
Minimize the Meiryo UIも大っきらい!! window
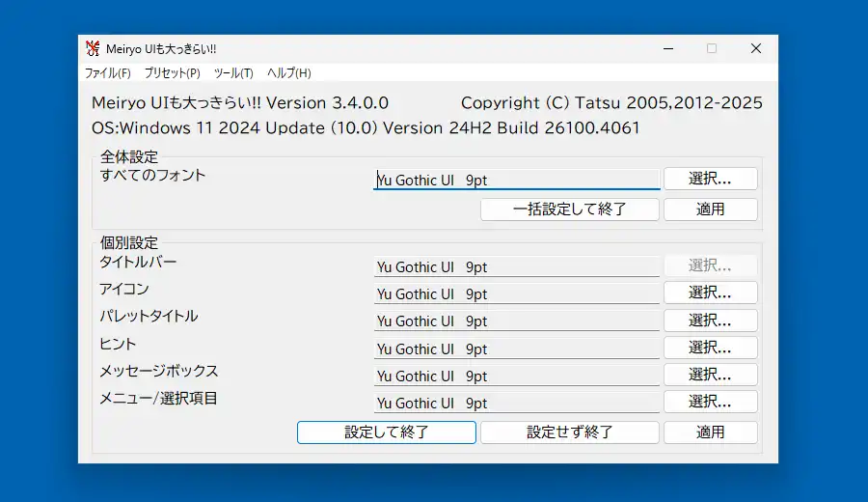pos(668,49)
